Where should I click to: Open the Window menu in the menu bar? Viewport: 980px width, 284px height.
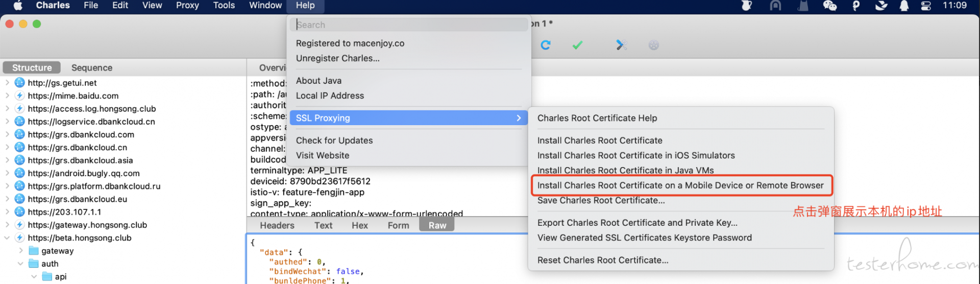point(265,6)
